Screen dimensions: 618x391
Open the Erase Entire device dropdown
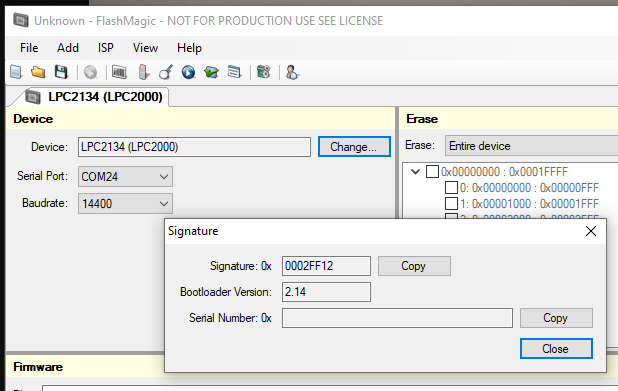(531, 146)
